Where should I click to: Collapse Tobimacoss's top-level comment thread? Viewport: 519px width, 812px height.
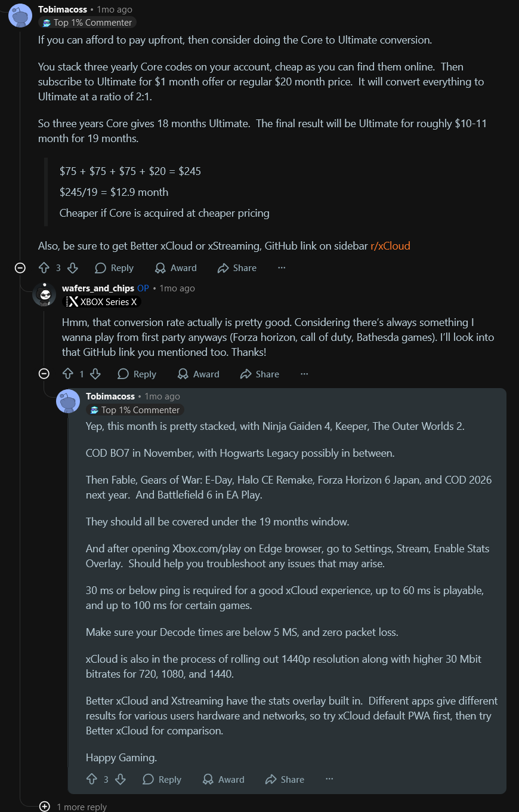click(x=20, y=268)
